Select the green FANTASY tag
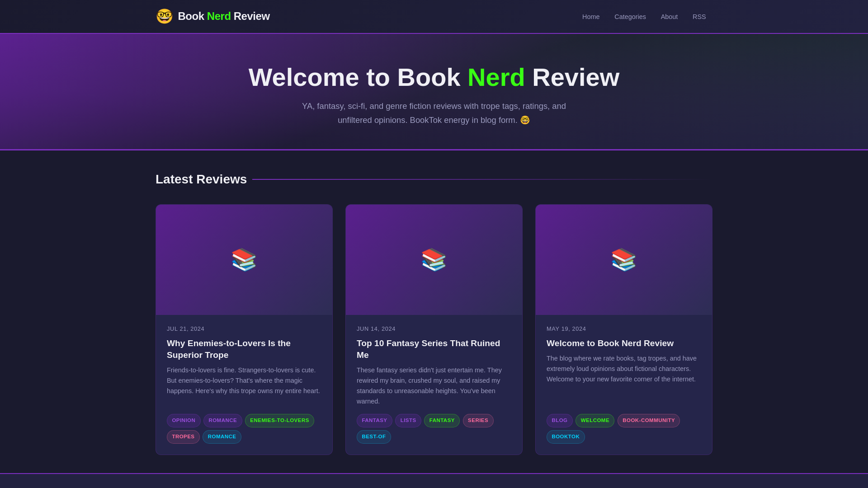868x488 pixels. click(442, 421)
